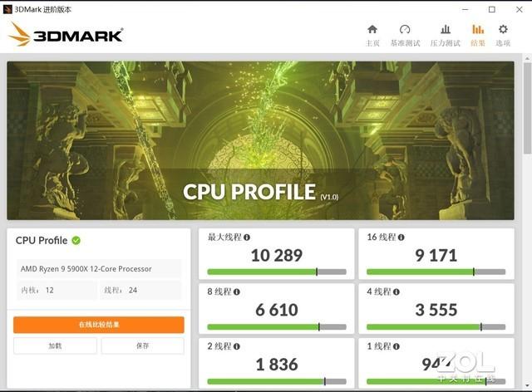Click the 2 线程 progress bar
532x392 pixels.
[277, 381]
